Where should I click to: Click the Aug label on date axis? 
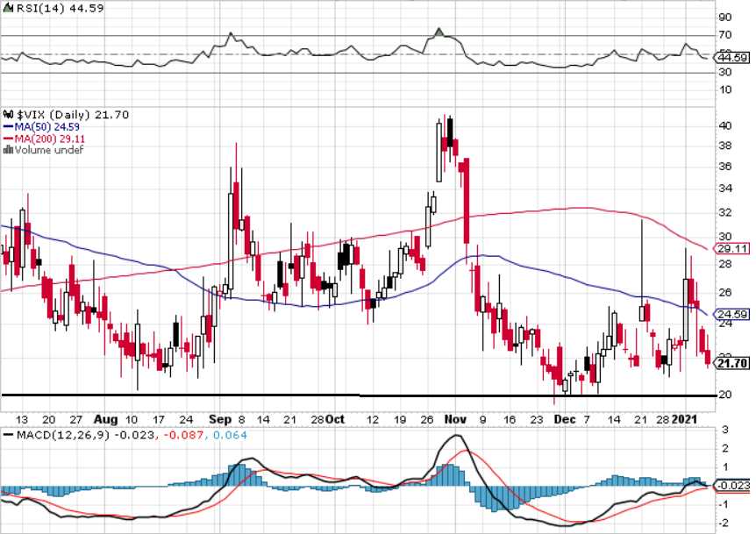105,419
